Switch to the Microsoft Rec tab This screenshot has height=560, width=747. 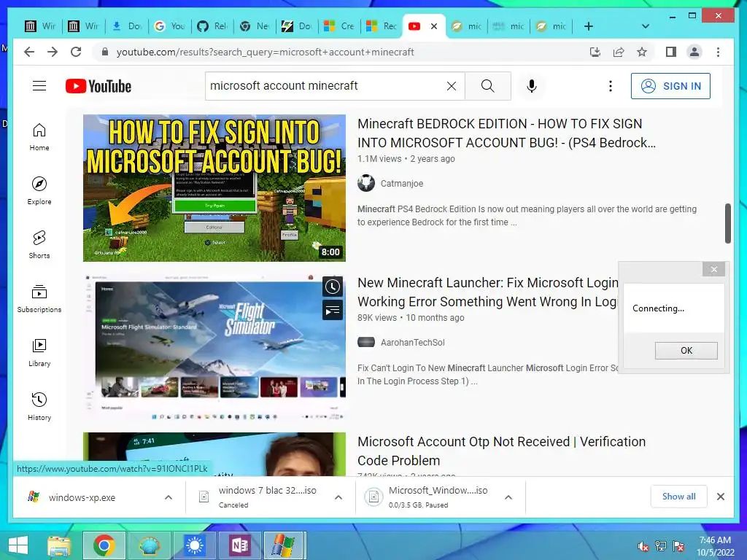tap(382, 26)
